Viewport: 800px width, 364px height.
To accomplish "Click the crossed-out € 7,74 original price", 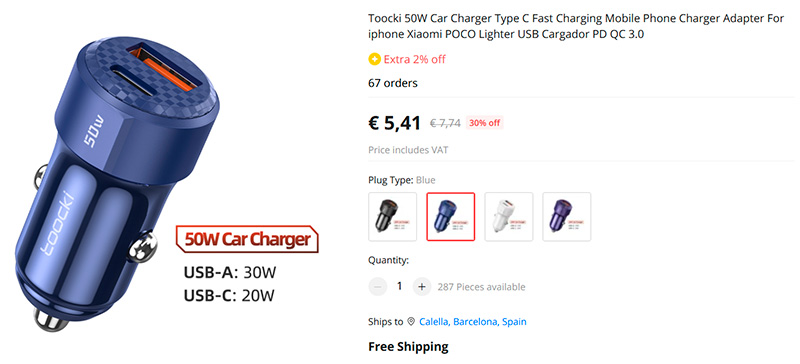I will point(445,123).
